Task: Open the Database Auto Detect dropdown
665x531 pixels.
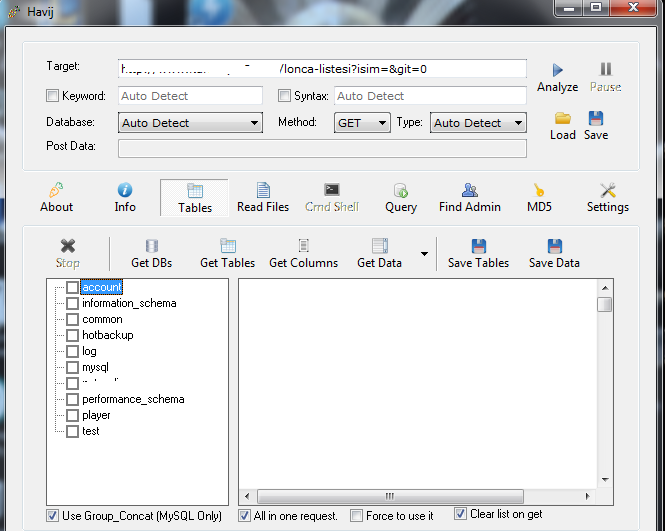Action: pyautogui.click(x=190, y=123)
